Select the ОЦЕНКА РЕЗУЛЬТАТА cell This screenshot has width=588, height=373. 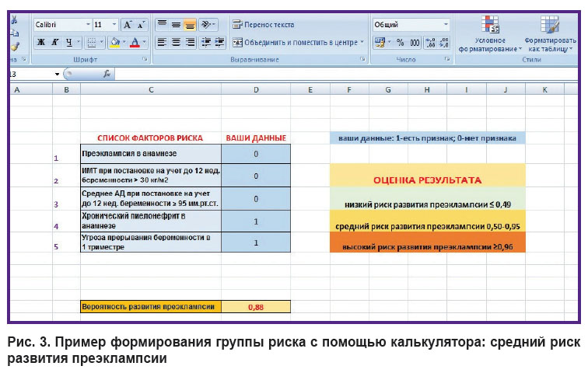[428, 176]
